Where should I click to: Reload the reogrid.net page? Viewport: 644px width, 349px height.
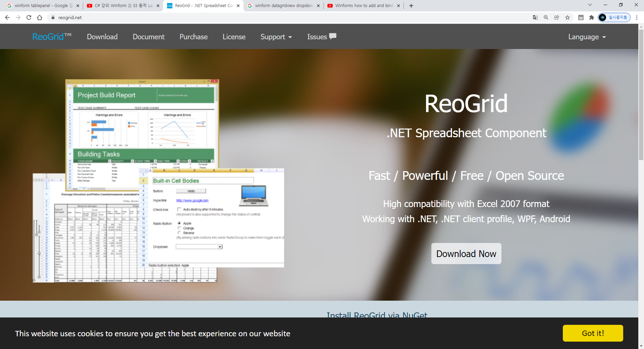pos(29,17)
